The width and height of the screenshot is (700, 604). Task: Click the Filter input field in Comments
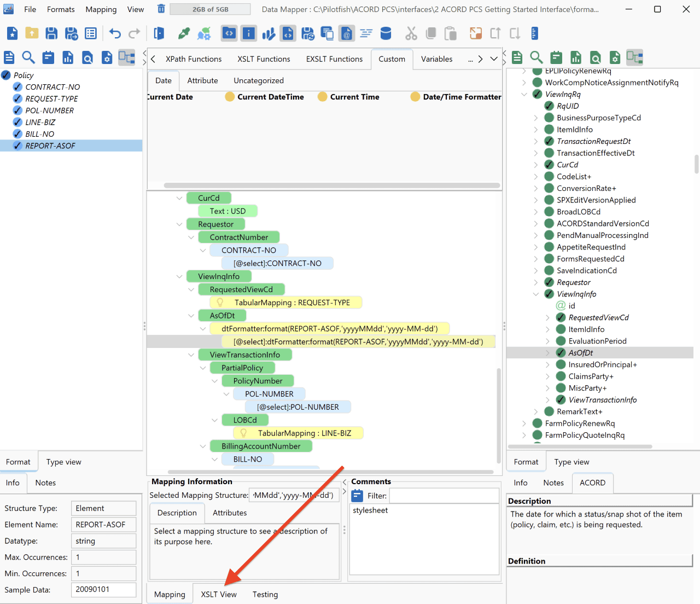pos(444,496)
